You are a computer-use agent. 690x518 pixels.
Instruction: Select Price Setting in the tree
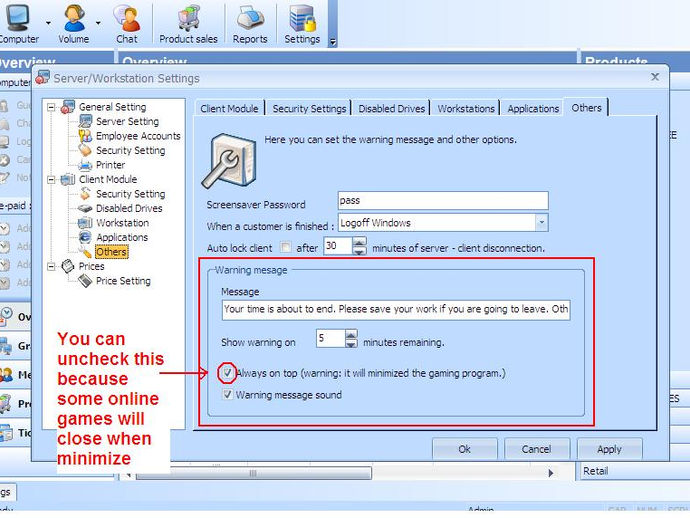(123, 281)
